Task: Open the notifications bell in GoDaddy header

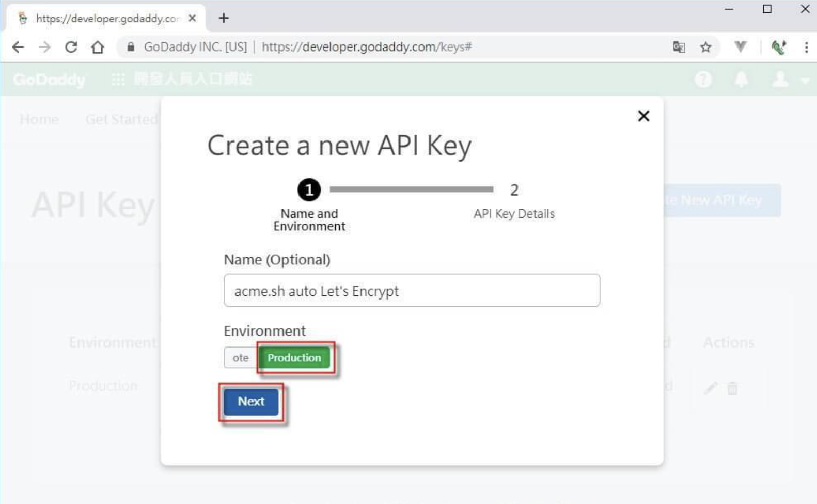Action: [741, 79]
